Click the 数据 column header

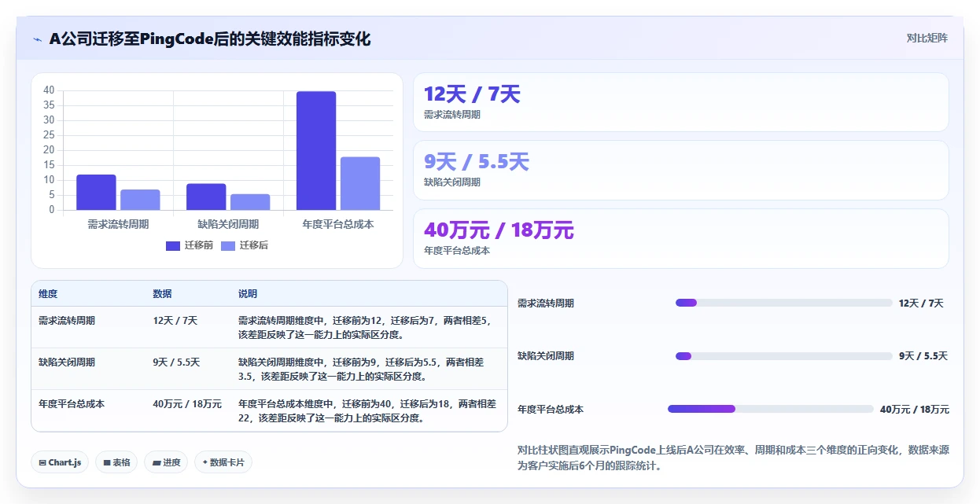pyautogui.click(x=162, y=294)
